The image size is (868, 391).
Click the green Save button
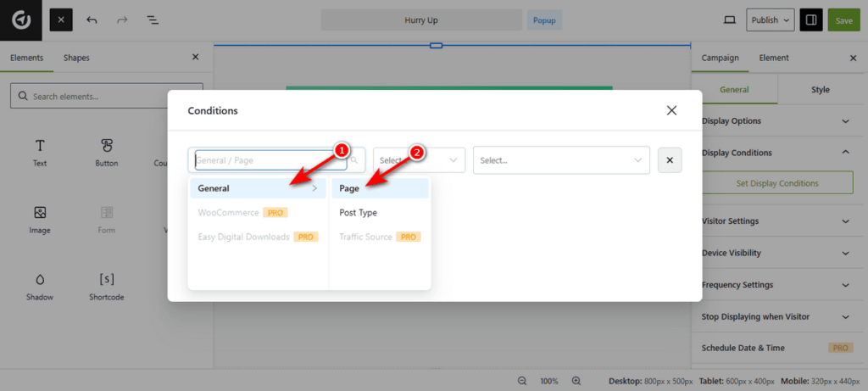(x=844, y=20)
